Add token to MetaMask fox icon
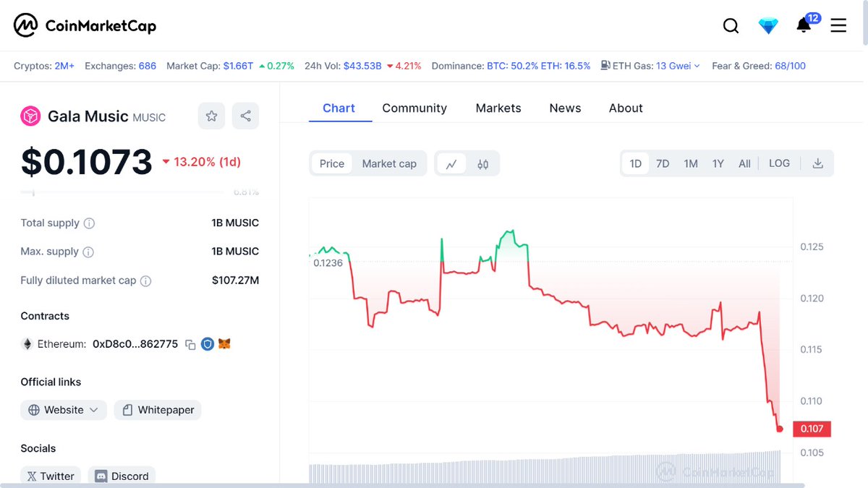Viewport: 868px width, 488px height. pos(225,344)
